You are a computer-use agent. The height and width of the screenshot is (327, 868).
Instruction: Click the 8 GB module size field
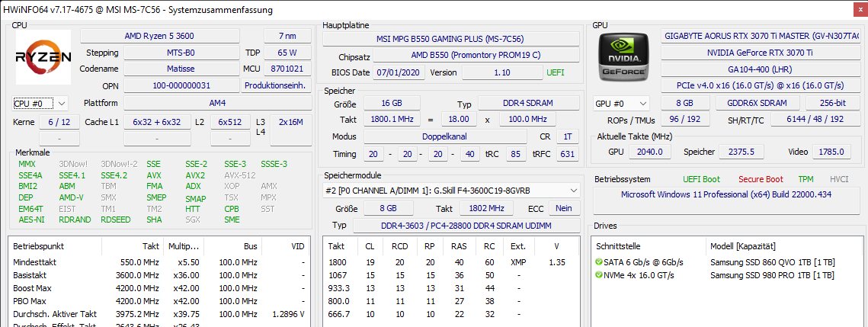[x=388, y=208]
